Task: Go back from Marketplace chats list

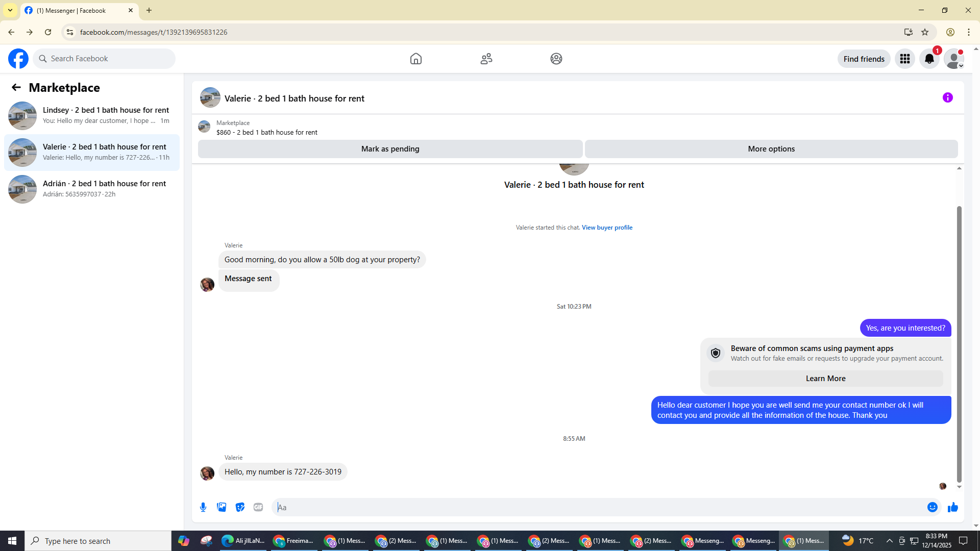Action: click(x=16, y=87)
